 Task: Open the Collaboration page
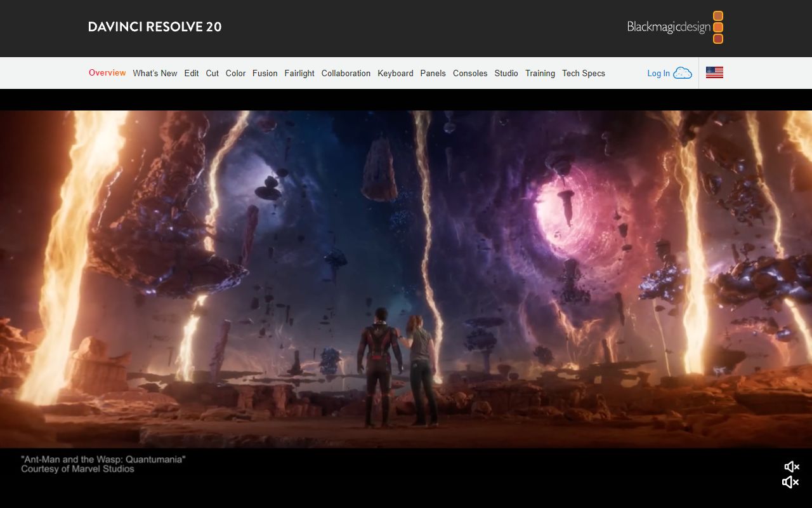click(x=346, y=73)
